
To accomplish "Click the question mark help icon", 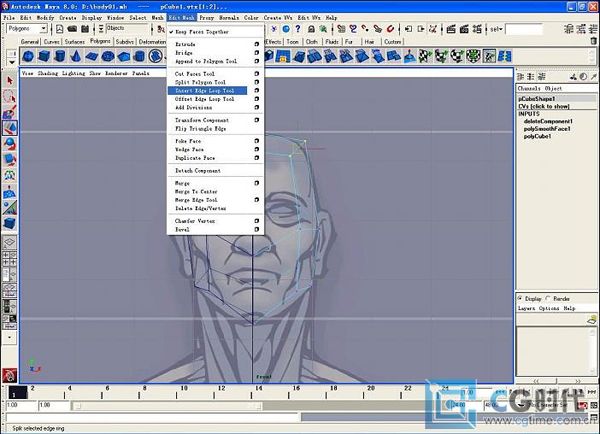I will pyautogui.click(x=298, y=29).
